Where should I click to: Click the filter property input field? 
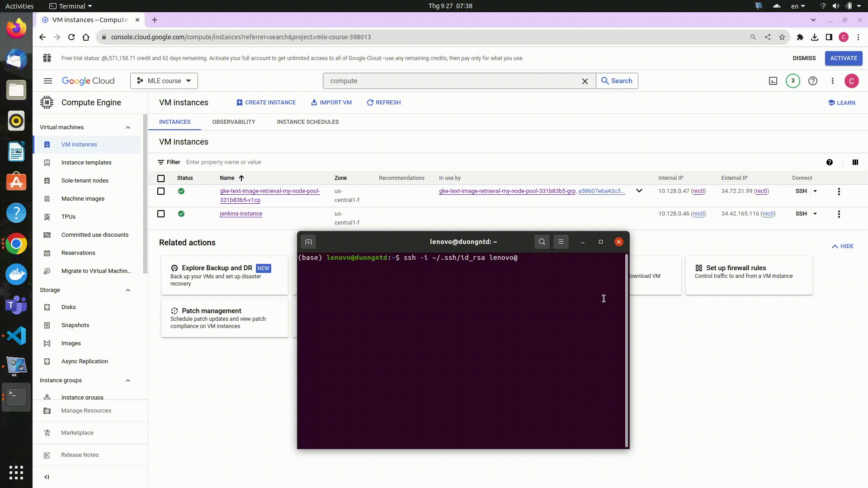pyautogui.click(x=223, y=162)
